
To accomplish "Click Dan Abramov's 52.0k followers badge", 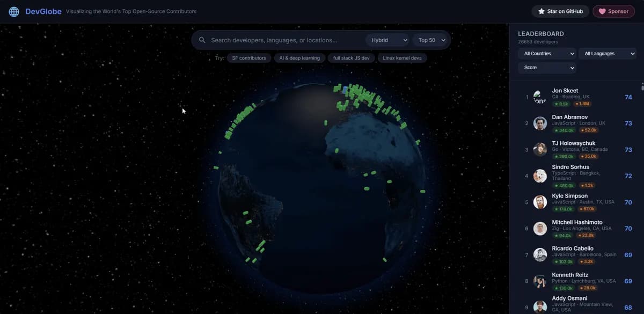I will (588, 130).
